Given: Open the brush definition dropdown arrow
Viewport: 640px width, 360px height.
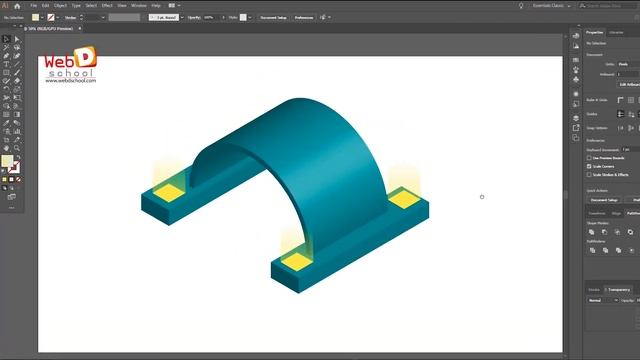Looking at the screenshot, I should tap(182, 18).
